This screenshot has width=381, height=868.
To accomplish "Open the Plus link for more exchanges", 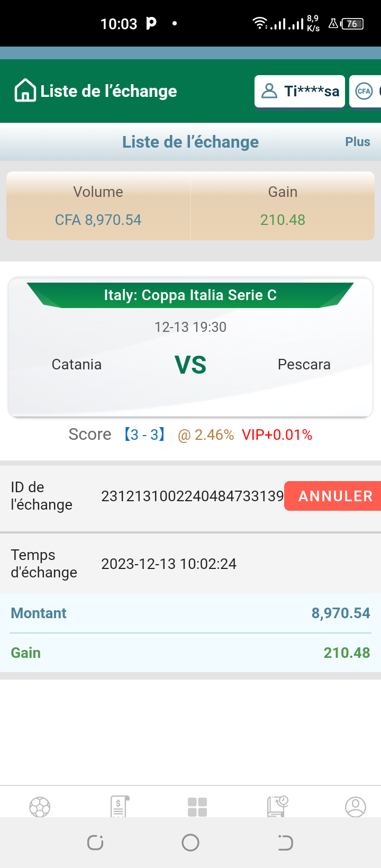I will click(x=357, y=142).
